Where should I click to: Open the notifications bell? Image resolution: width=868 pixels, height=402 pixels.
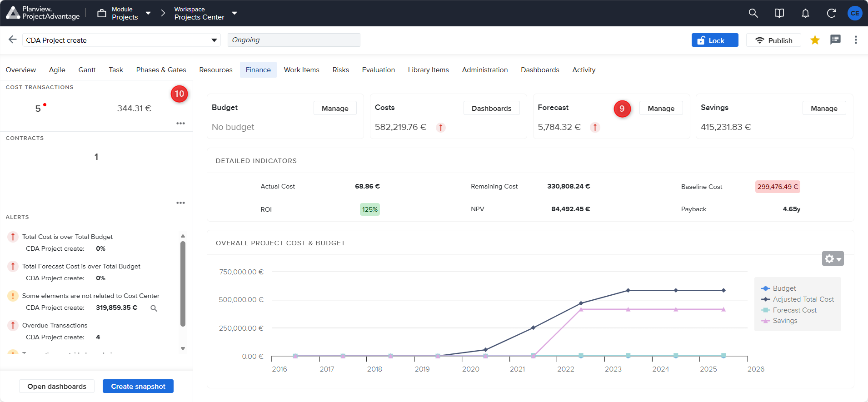(805, 13)
